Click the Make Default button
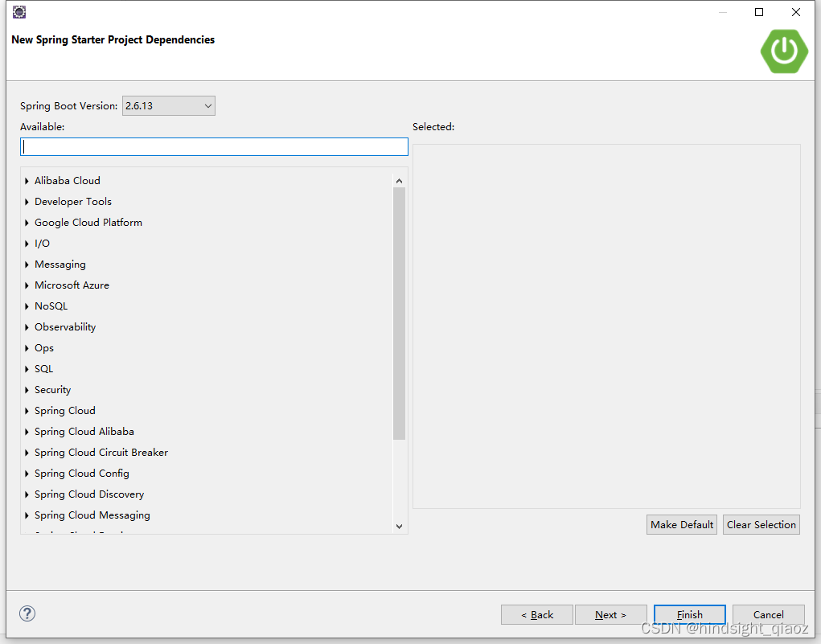The image size is (821, 644). click(x=682, y=525)
